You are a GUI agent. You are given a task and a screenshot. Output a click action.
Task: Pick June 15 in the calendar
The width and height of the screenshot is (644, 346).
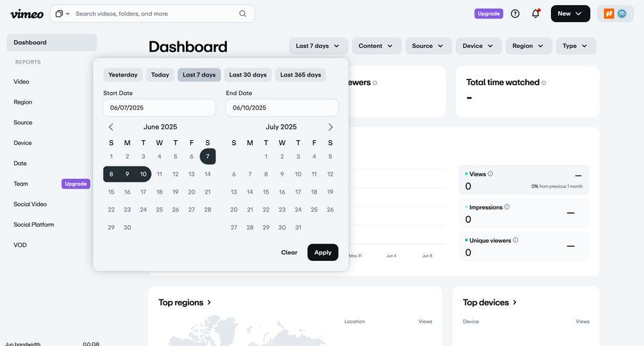coord(112,192)
